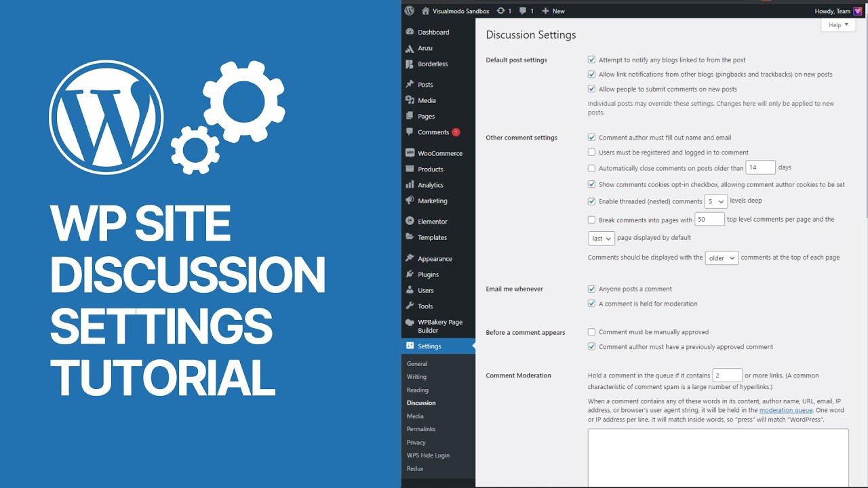Click the Anzu theme icon in sidebar

coord(410,48)
